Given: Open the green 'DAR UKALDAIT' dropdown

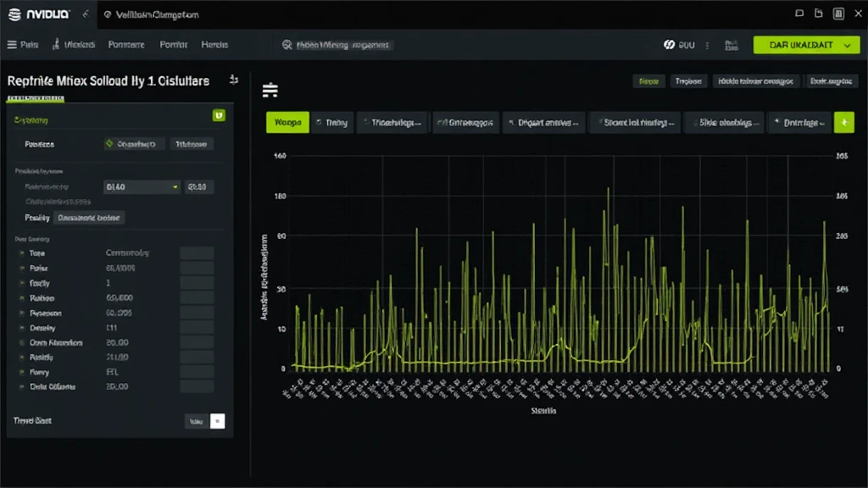Looking at the screenshot, I should (806, 45).
